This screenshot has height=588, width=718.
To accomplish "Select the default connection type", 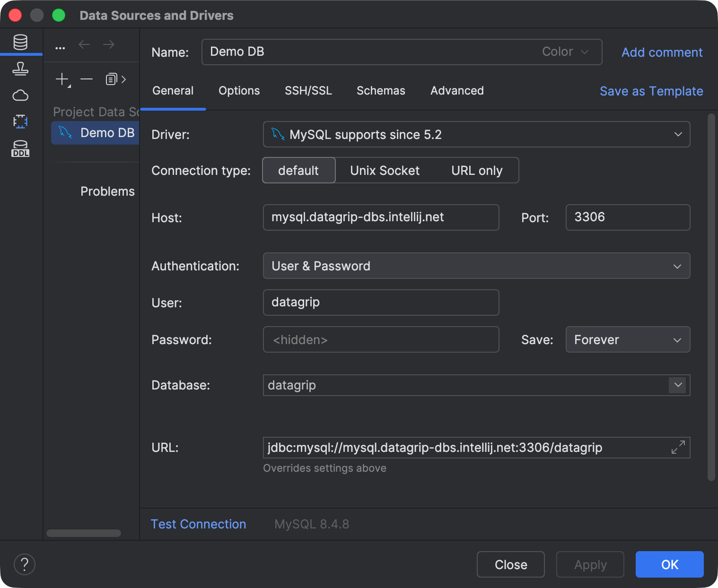I will [298, 170].
